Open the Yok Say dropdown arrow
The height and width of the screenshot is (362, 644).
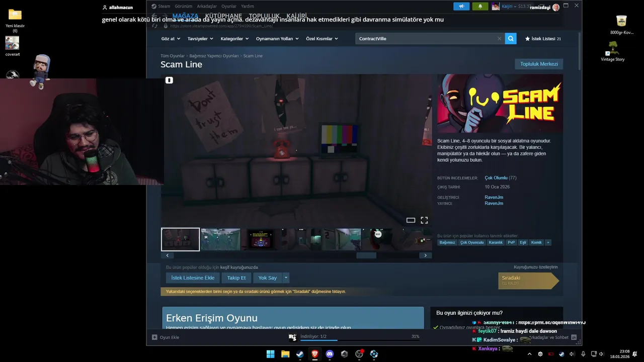click(x=286, y=278)
